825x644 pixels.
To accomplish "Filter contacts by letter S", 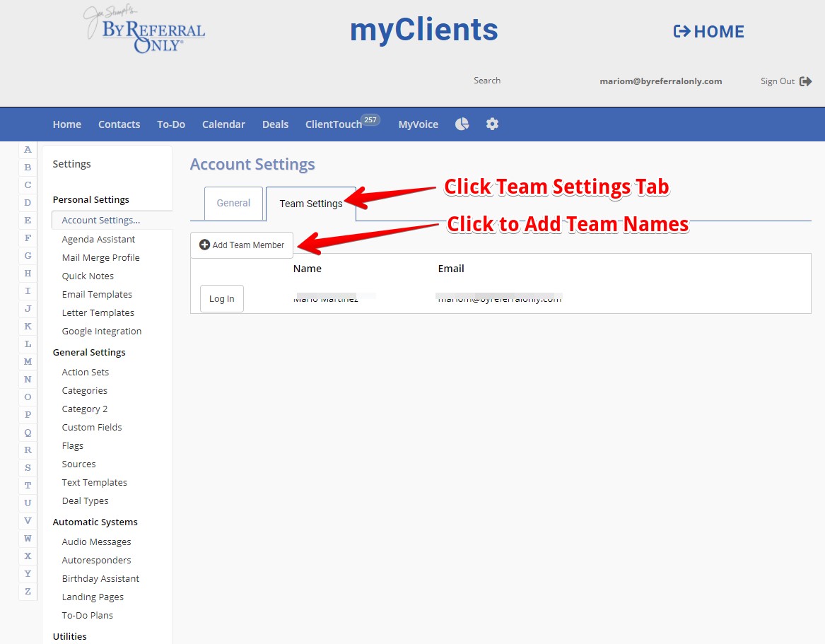I will point(28,468).
